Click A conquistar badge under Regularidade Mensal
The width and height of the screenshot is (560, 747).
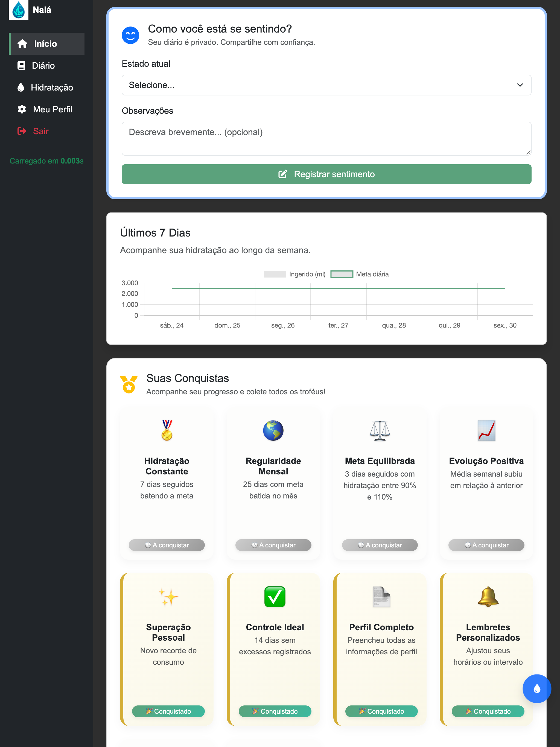[273, 545]
